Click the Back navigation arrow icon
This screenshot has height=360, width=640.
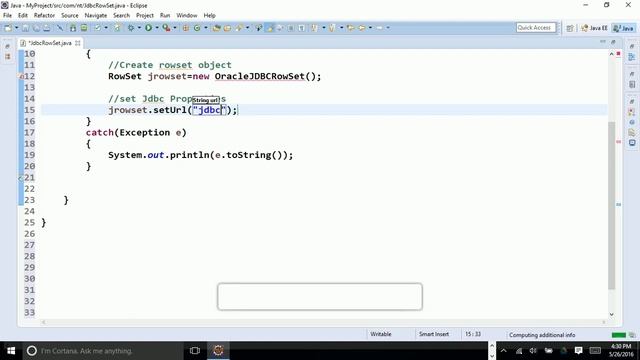[362, 28]
